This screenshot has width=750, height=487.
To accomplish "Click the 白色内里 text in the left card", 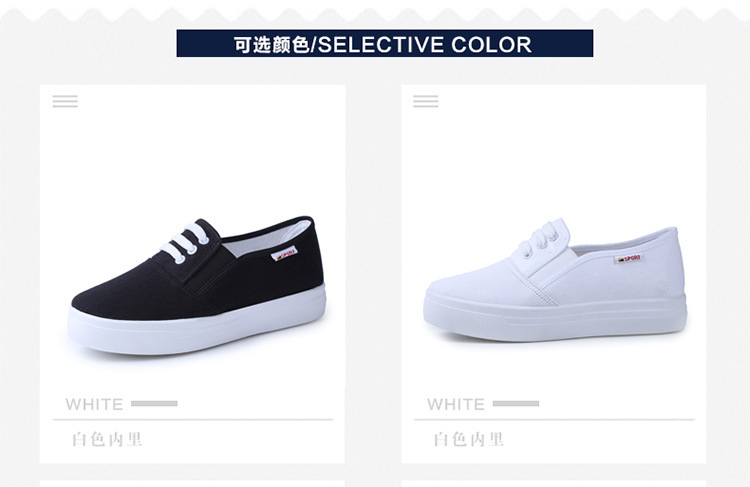I will click(x=107, y=439).
